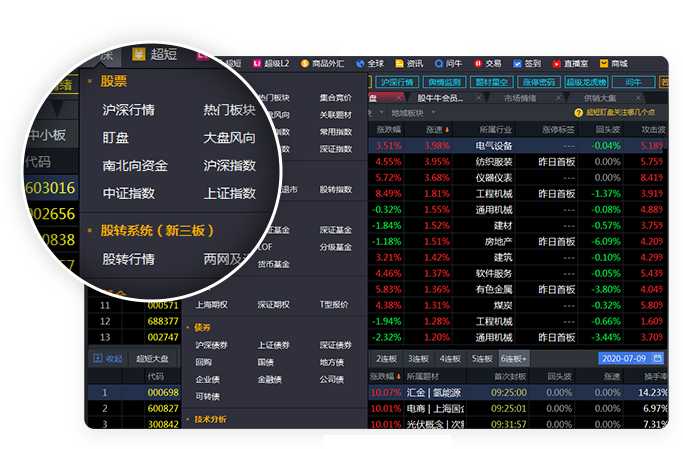Choose 国债 in the menu
683x449 pixels.
266,362
